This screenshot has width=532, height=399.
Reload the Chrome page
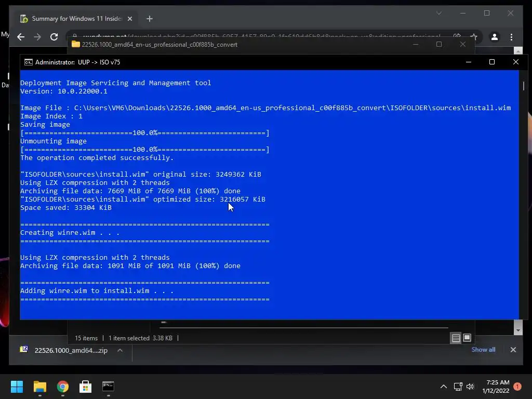tap(54, 37)
